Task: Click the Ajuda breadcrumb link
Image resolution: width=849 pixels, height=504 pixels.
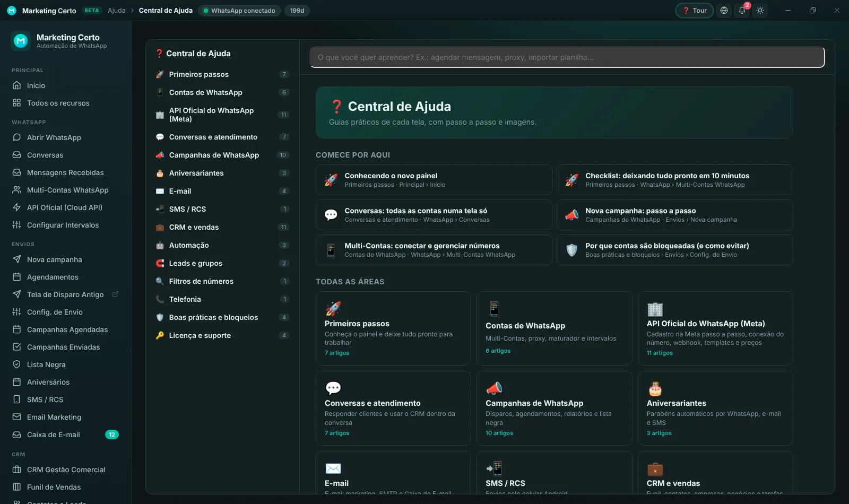Action: pyautogui.click(x=117, y=11)
